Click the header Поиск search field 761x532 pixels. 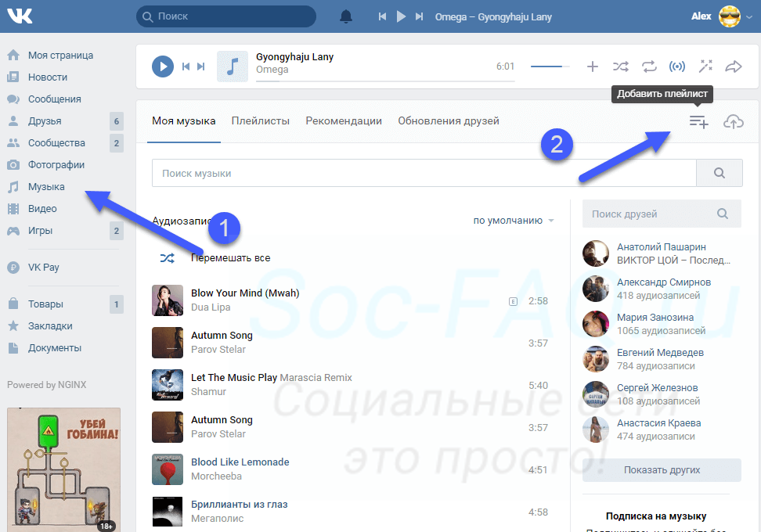pyautogui.click(x=226, y=16)
